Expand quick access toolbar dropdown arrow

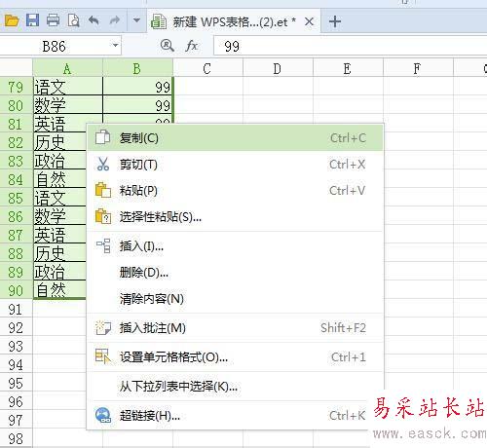[136, 20]
